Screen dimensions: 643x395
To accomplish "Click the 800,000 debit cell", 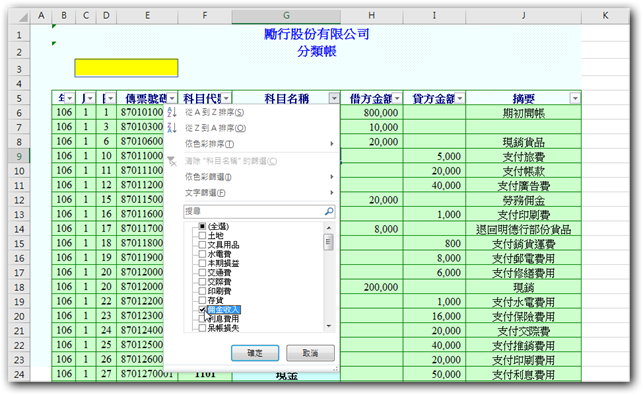I will click(x=372, y=113).
